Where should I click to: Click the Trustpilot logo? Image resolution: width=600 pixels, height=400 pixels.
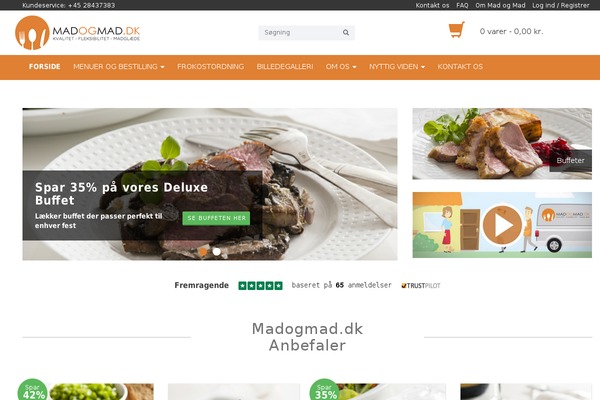tap(421, 286)
